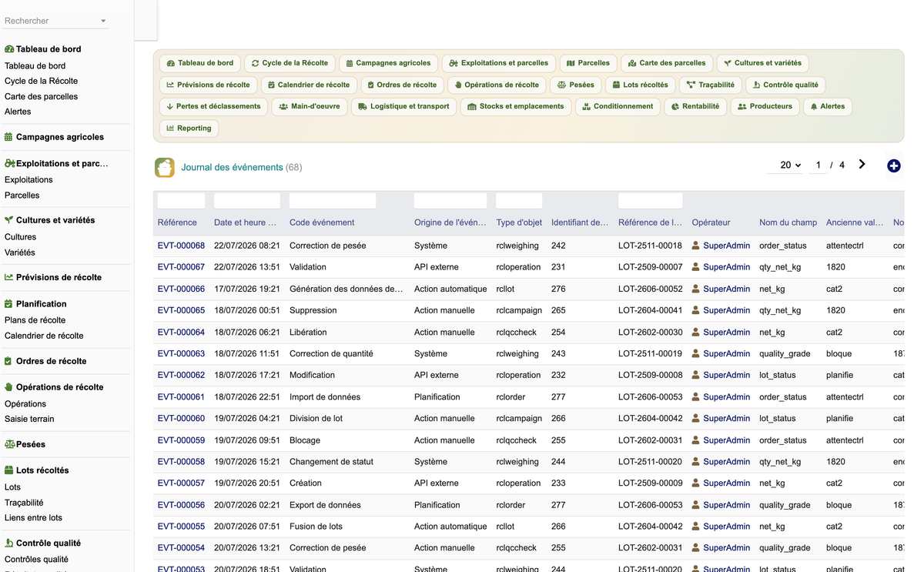Click the Campagnes agricoles sidebar calendar icon
924x572 pixels.
(x=9, y=137)
